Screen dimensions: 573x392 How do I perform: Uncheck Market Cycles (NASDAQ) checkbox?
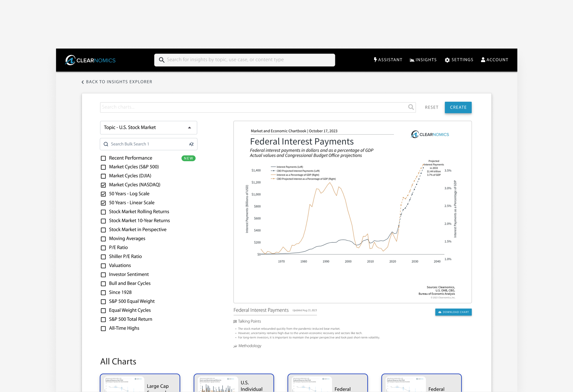click(x=103, y=185)
